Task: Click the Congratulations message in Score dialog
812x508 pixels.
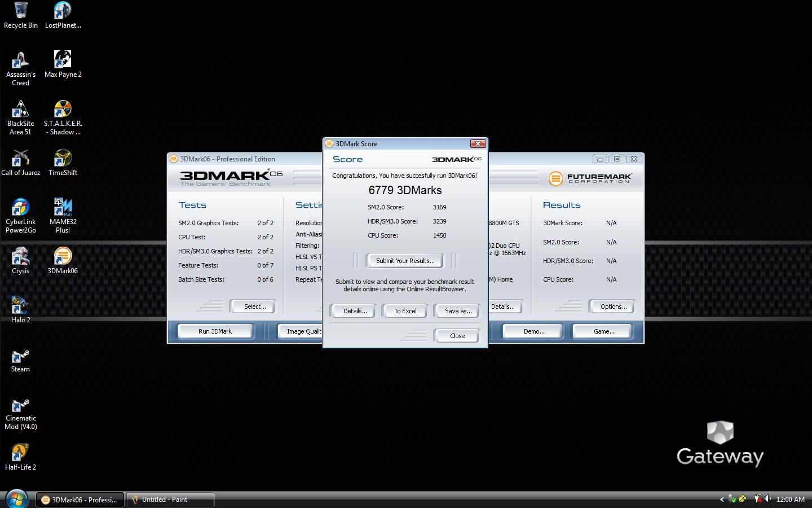Action: coord(404,176)
